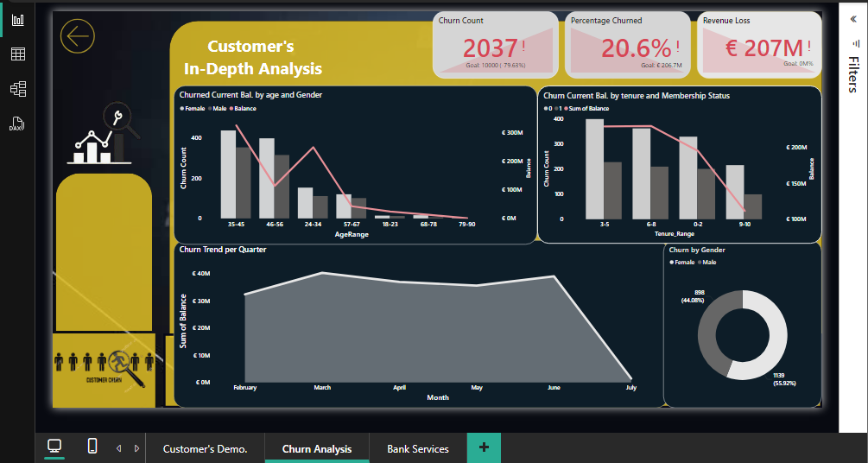Image resolution: width=868 pixels, height=463 pixels.
Task: Expand the Filters pane chevron
Action: point(853,19)
